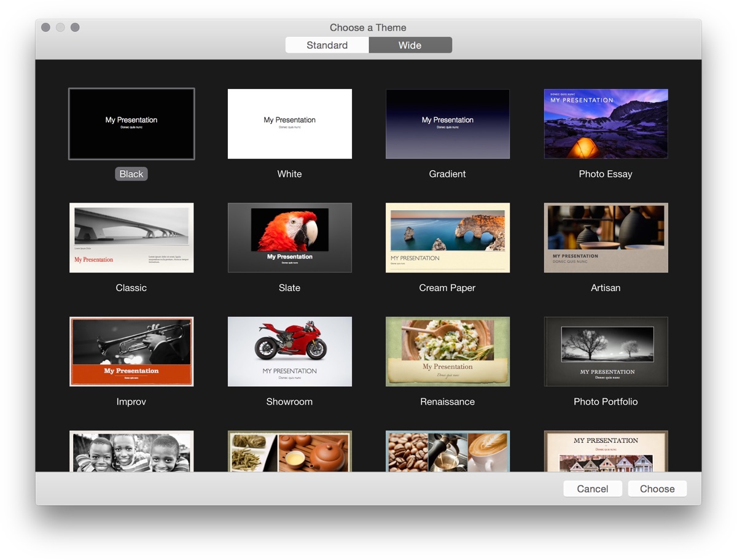Click the "Photo Portfolio" theme name
The width and height of the screenshot is (737, 560).
pos(606,402)
